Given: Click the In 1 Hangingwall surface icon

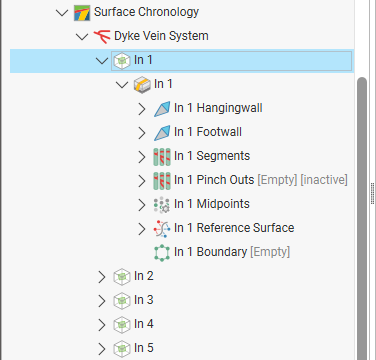Looking at the screenshot, I should click(162, 109).
